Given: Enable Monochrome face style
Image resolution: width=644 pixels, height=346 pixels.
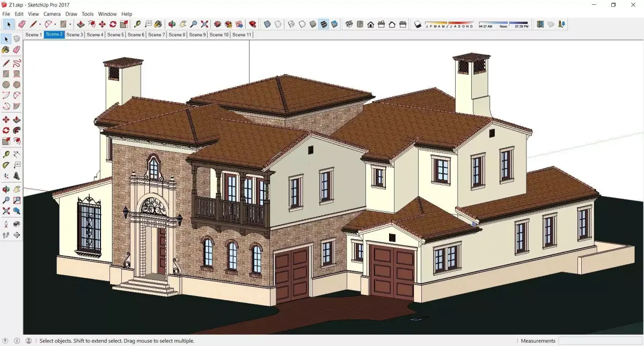Looking at the screenshot, I should tap(334, 24).
